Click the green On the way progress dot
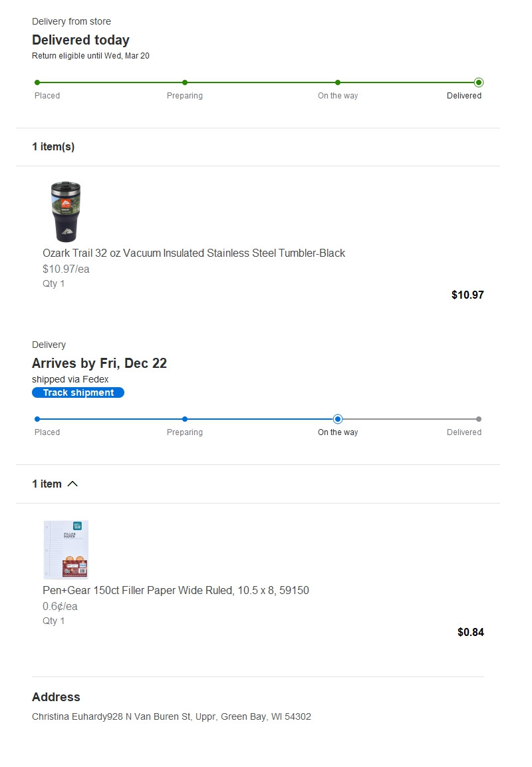The width and height of the screenshot is (532, 767). point(338,82)
